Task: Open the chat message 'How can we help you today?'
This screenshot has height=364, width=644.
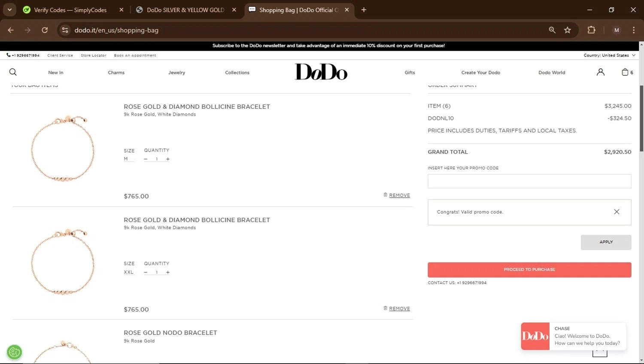Action: click(x=587, y=343)
